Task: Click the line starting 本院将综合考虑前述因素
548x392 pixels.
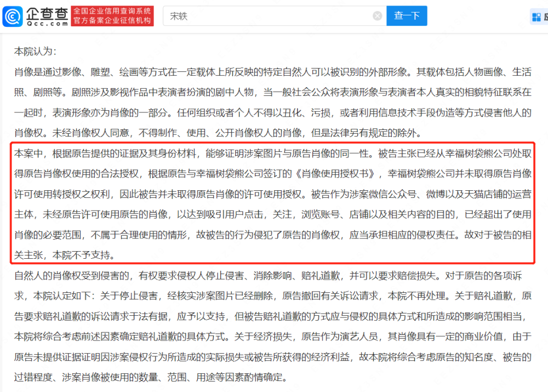Action: click(272, 337)
